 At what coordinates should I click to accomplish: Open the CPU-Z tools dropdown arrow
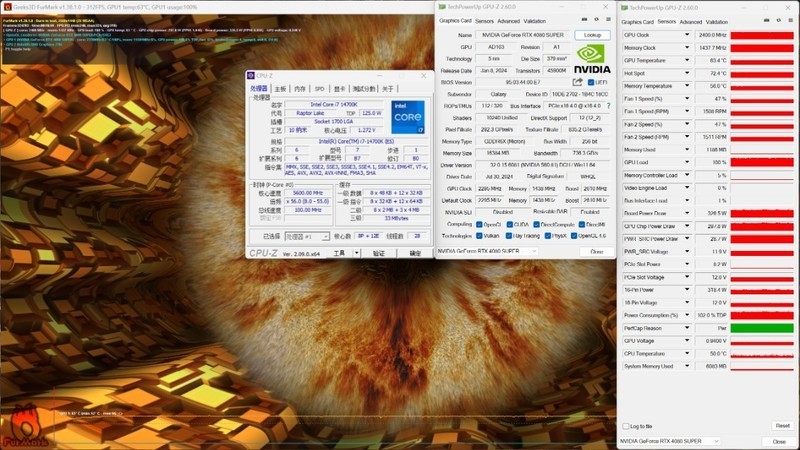(x=357, y=253)
